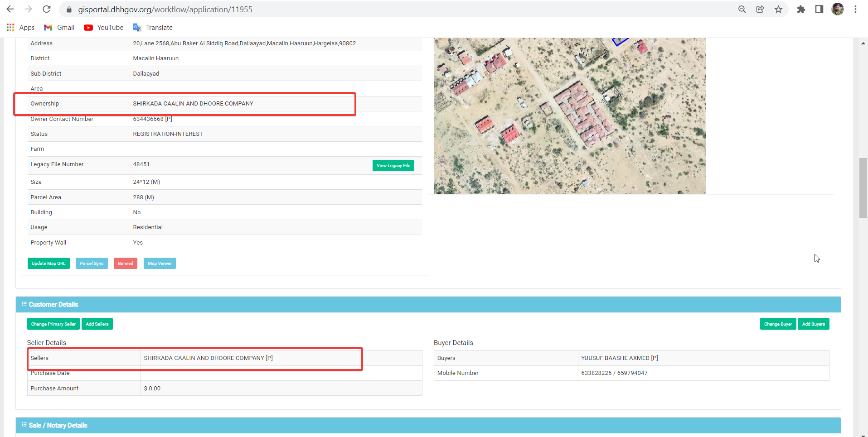Click View Legacy File button
Viewport: 868px width, 437px height.
click(393, 166)
